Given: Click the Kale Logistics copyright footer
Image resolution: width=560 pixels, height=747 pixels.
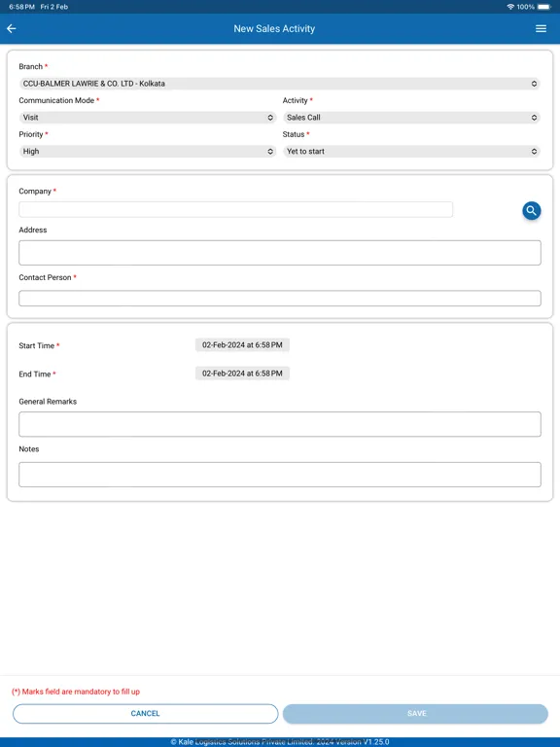Looking at the screenshot, I should tap(280, 742).
